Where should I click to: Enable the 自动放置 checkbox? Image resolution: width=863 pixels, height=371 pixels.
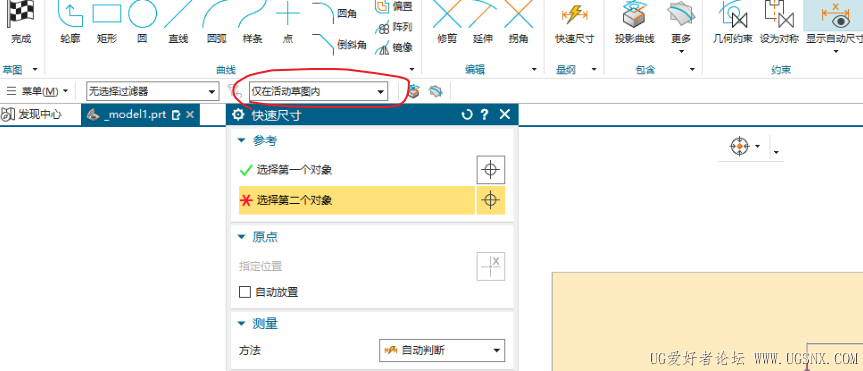coord(245,292)
